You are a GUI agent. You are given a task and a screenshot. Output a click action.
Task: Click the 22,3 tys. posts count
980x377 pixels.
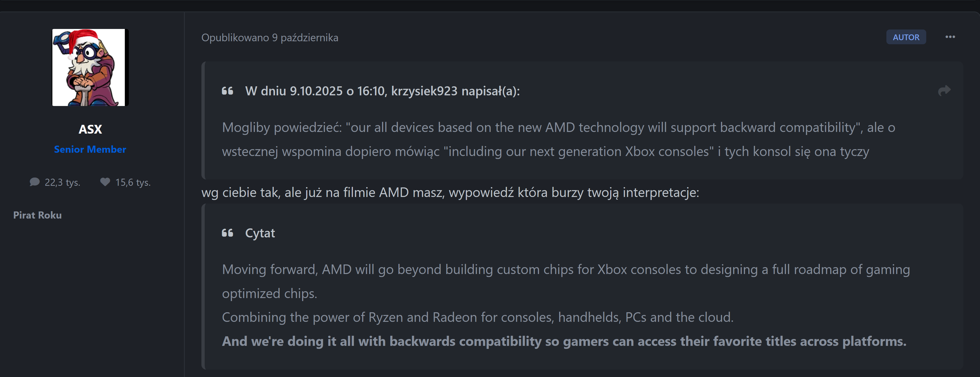(x=62, y=182)
